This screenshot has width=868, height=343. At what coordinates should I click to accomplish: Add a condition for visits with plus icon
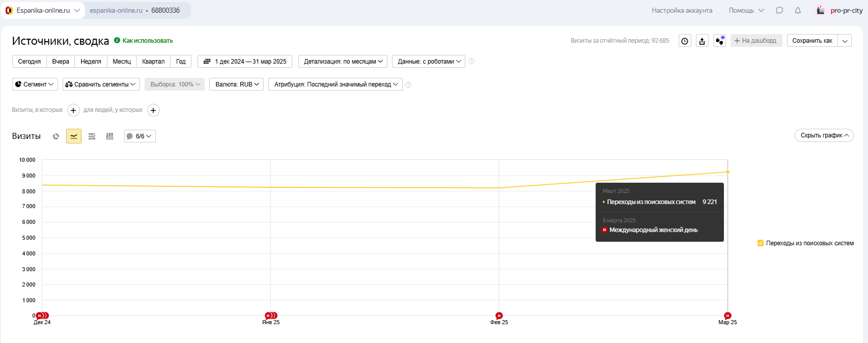pyautogui.click(x=73, y=110)
